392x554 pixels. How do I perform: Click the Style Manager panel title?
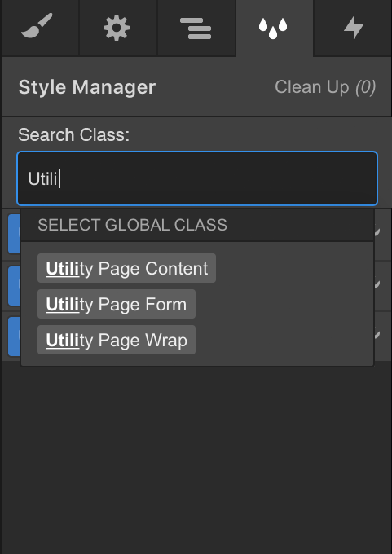(x=87, y=87)
